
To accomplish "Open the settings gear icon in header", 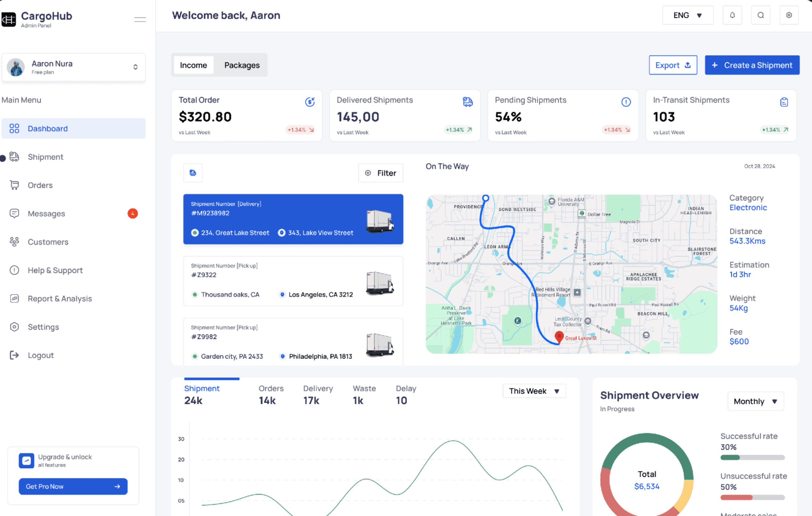I will pyautogui.click(x=789, y=15).
